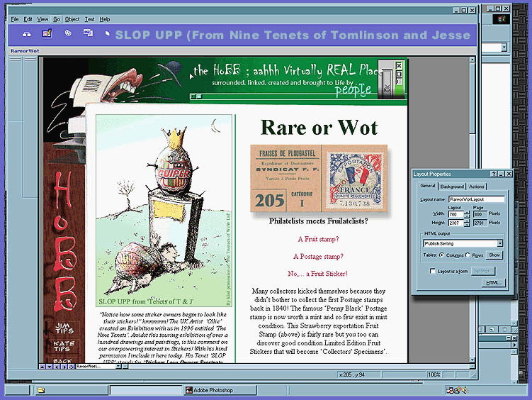The image size is (532, 400).
Task: Click the A Postage stamp? link
Action: pyautogui.click(x=318, y=256)
